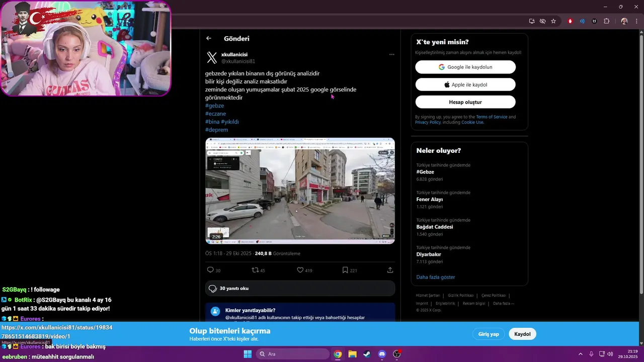644x362 pixels.
Task: Open Gizlilik Politikası footer link
Action: click(460, 296)
